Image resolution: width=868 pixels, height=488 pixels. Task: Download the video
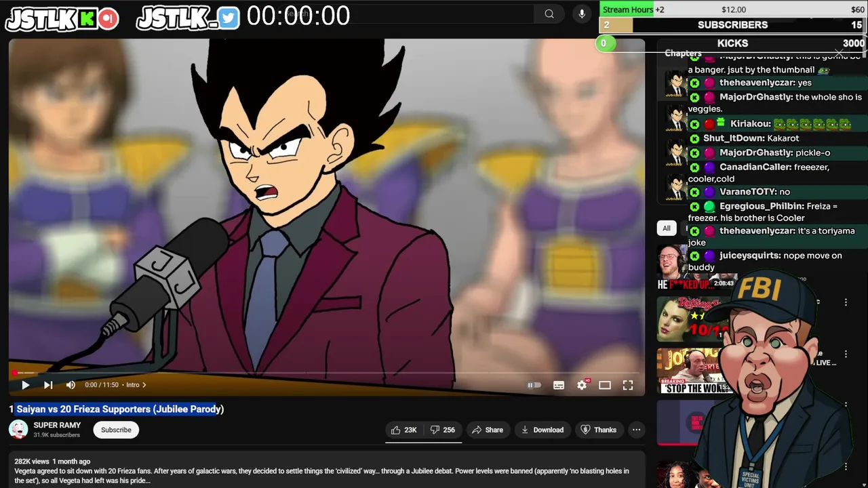[542, 430]
